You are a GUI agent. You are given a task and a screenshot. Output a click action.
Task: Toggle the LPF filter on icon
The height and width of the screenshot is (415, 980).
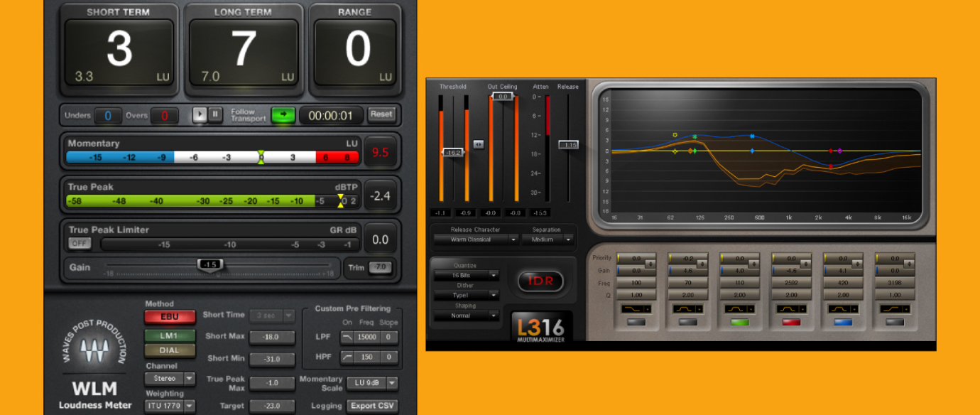pyautogui.click(x=347, y=337)
